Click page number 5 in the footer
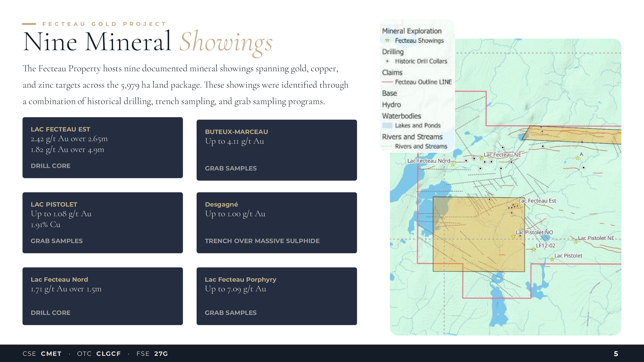The width and height of the screenshot is (644, 362). [x=616, y=354]
